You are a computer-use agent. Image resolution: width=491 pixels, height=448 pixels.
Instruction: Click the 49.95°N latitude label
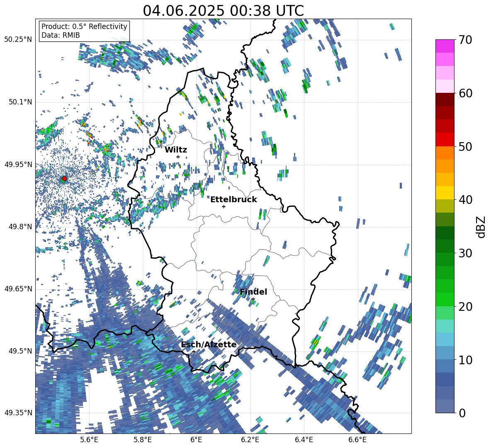pos(18,165)
